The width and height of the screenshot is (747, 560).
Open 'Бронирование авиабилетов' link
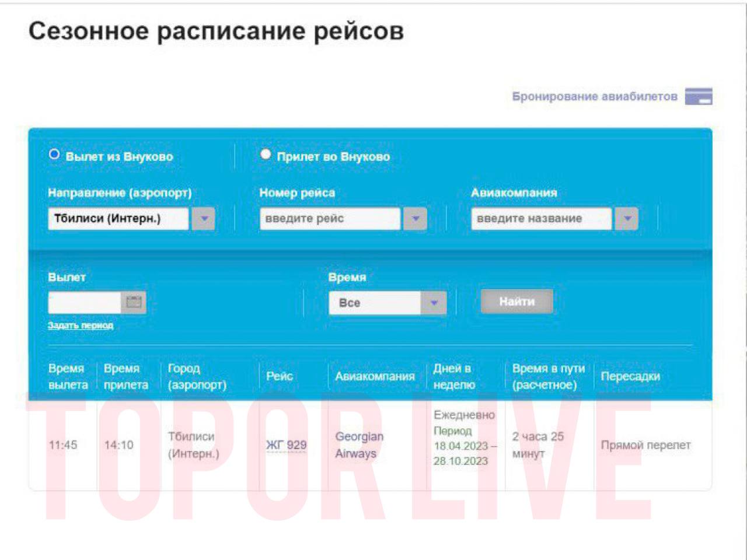point(595,96)
